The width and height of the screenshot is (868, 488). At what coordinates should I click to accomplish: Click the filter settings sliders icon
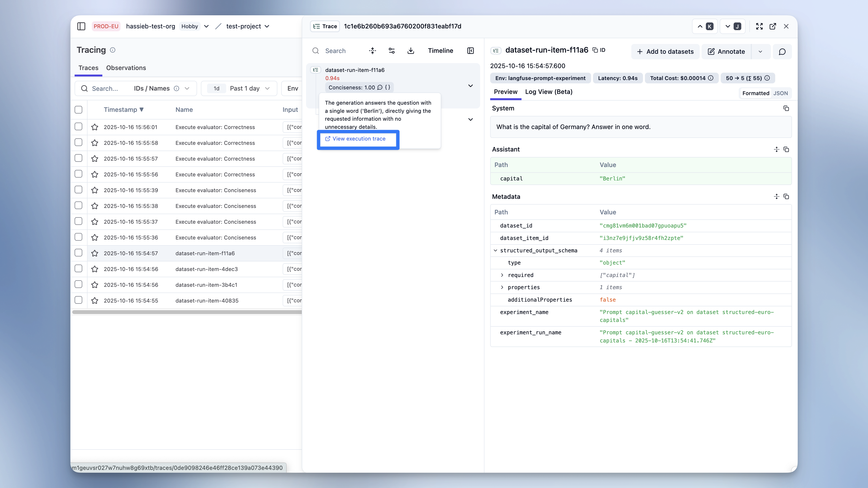tap(391, 50)
